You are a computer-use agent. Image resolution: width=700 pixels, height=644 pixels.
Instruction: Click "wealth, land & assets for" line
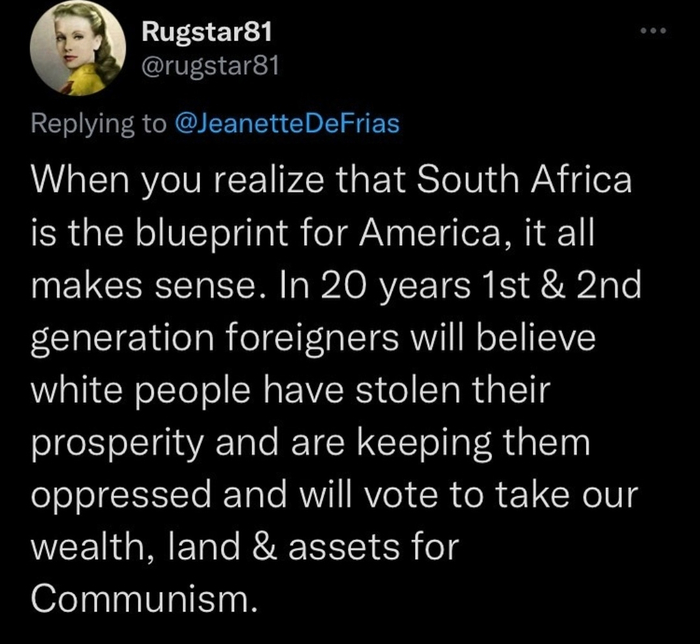[245, 545]
